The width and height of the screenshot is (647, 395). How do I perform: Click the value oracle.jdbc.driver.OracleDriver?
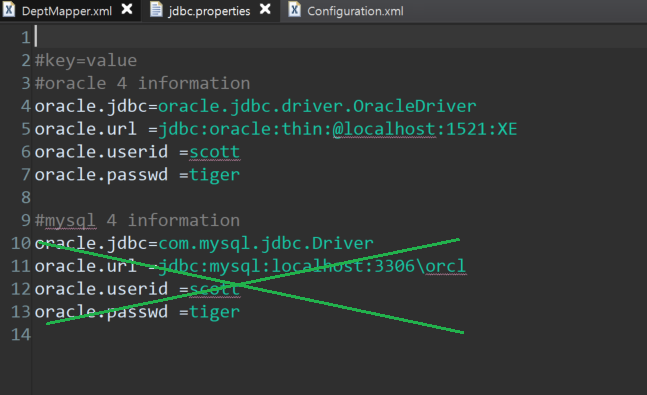coord(317,106)
